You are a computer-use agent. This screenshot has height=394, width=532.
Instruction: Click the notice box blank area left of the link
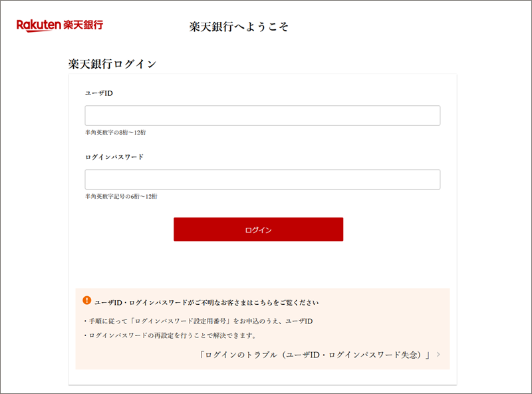point(133,355)
